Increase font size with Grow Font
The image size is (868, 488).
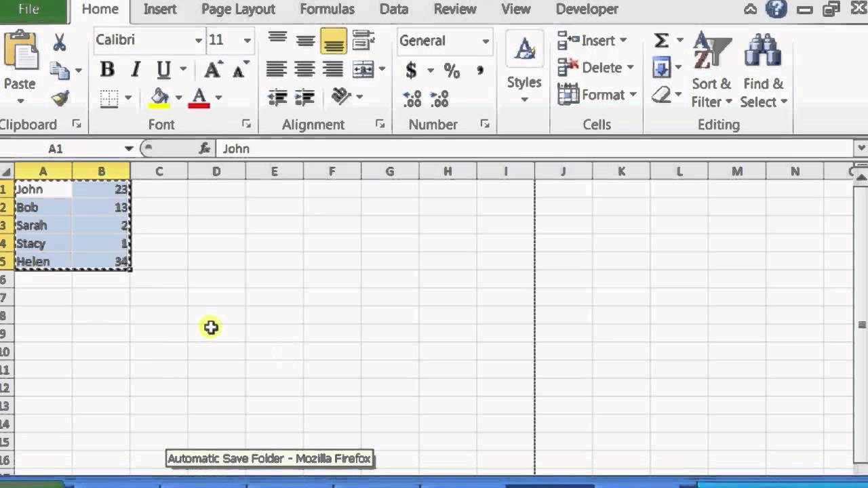point(213,69)
